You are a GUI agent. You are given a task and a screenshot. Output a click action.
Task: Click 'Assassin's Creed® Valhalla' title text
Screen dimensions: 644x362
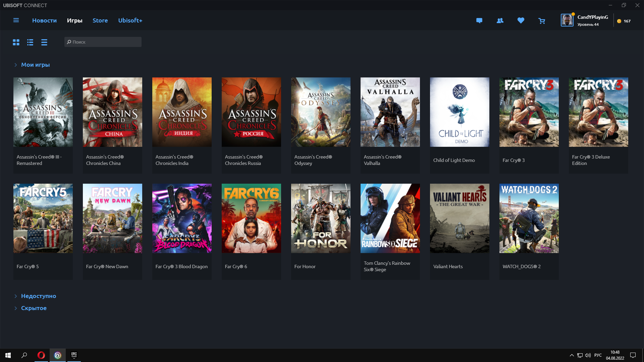tap(382, 160)
